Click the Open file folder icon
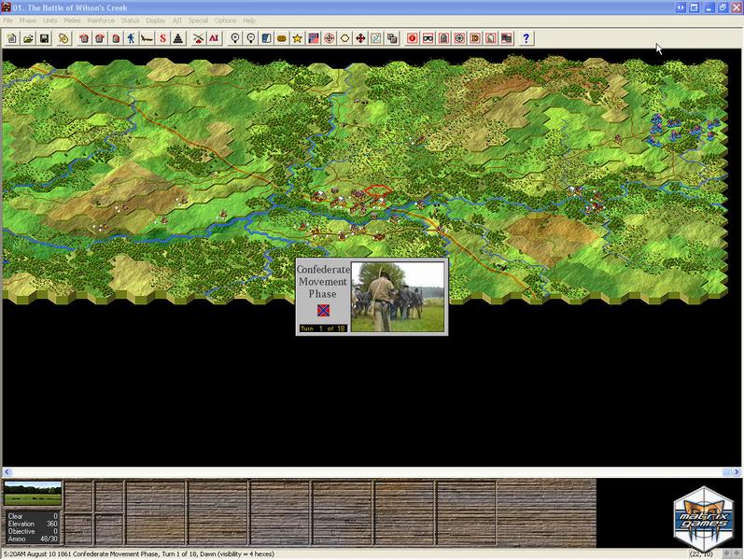The width and height of the screenshot is (744, 560). pyautogui.click(x=28, y=38)
